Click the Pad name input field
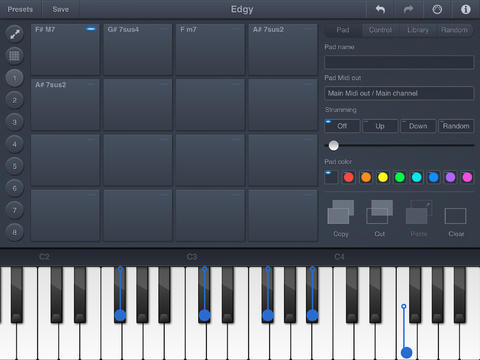Viewport: 480px width, 360px height. (x=399, y=62)
